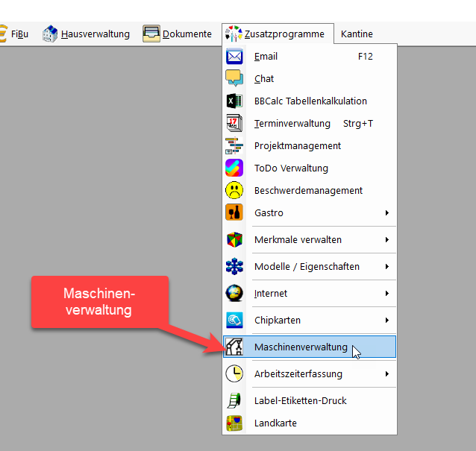Open Terminverwaltung from the menu
This screenshot has height=451, width=476.
[x=310, y=124]
